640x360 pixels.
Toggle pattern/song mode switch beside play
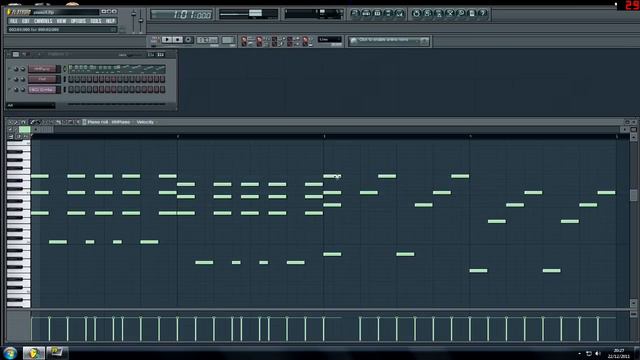[155, 40]
